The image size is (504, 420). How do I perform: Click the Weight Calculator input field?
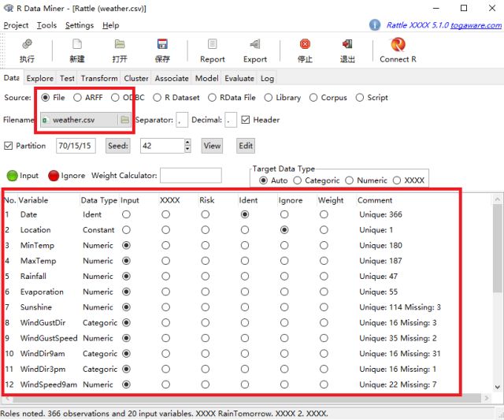[191, 176]
